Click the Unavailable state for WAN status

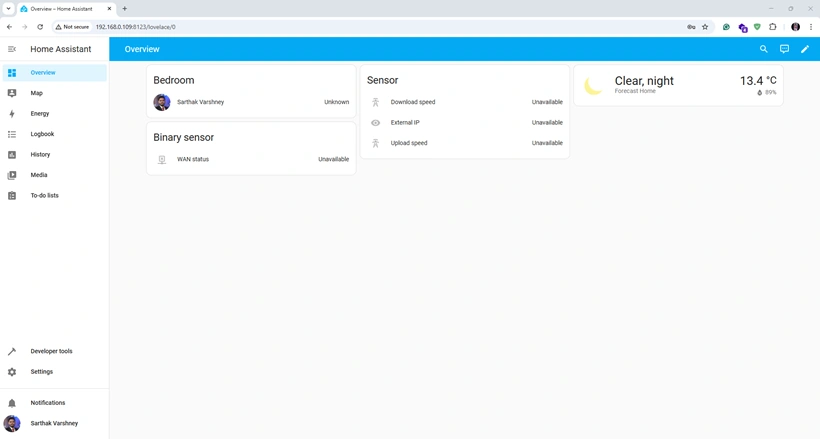click(334, 159)
